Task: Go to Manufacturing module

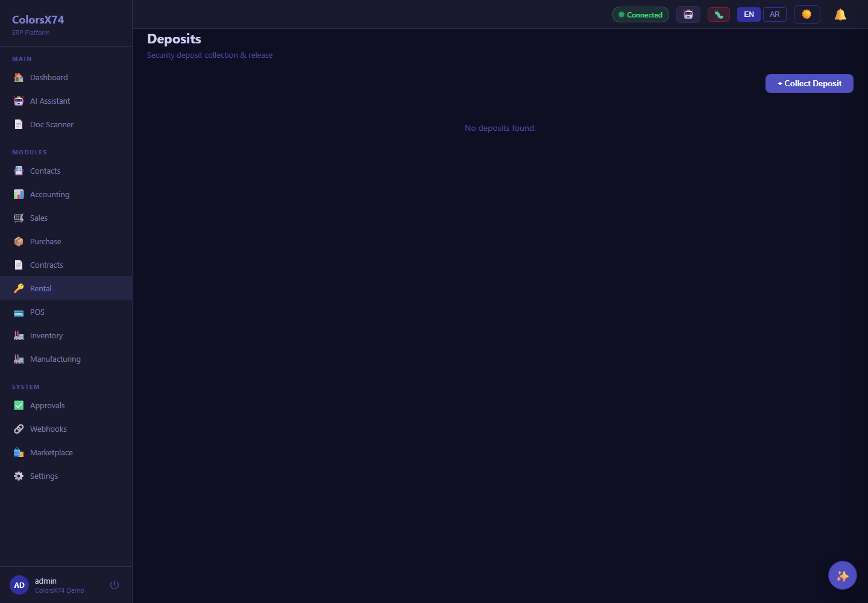Action: pyautogui.click(x=66, y=359)
